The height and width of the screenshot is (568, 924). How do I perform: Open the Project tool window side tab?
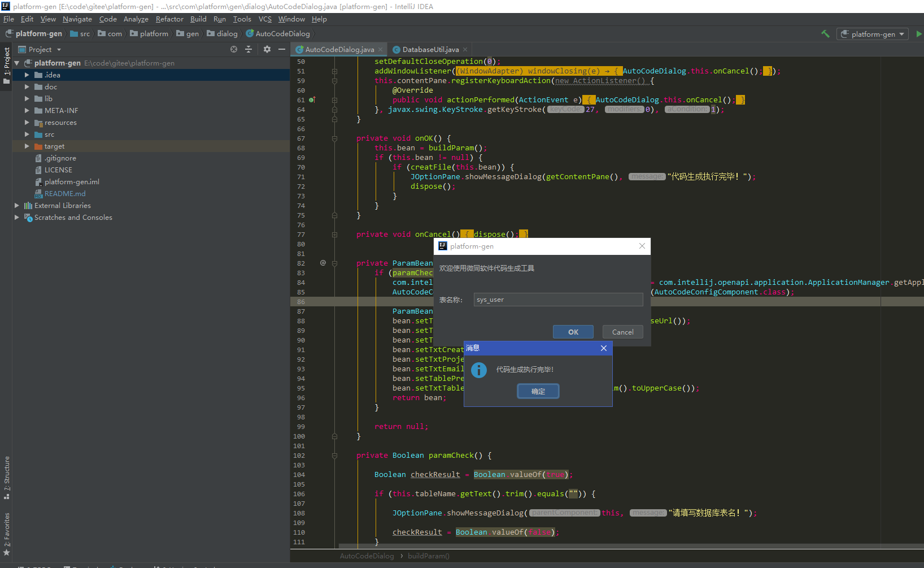click(6, 65)
